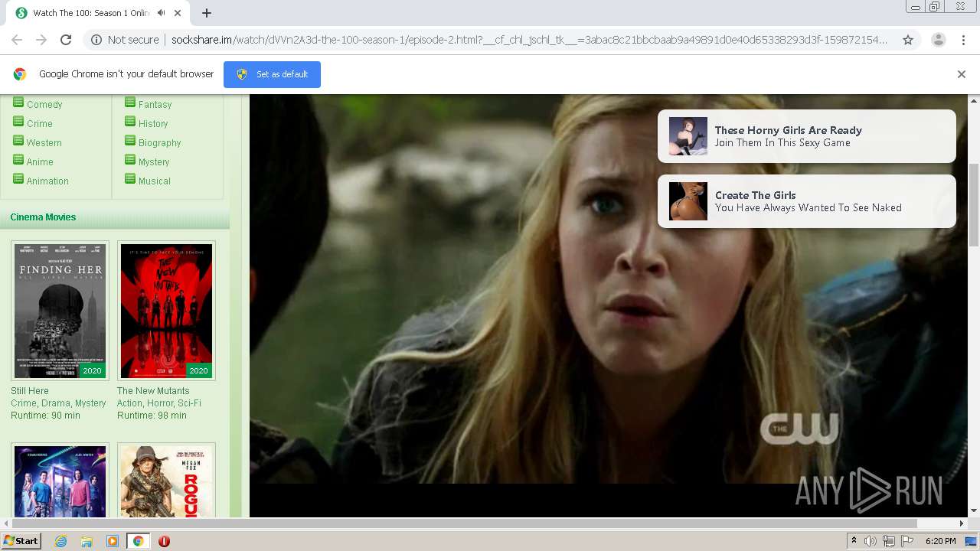Viewport: 980px width, 551px height.
Task: Click the green list icon beside Comedy
Action: (x=18, y=103)
